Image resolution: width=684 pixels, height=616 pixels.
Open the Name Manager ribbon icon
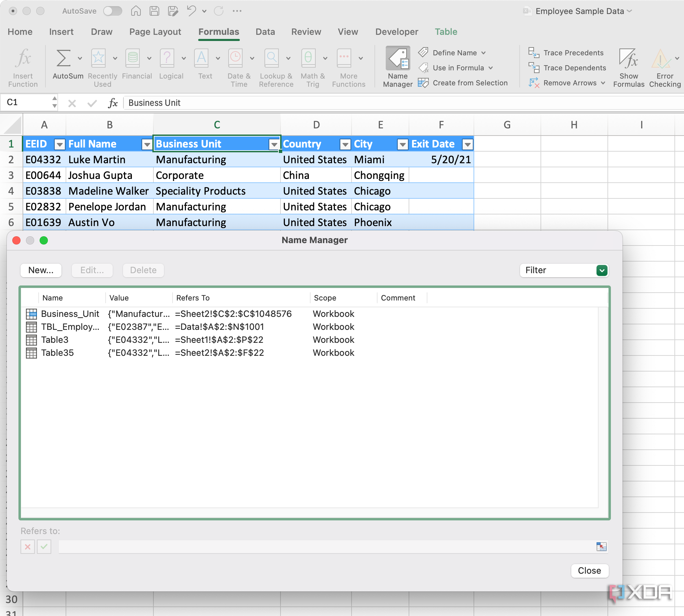(398, 59)
